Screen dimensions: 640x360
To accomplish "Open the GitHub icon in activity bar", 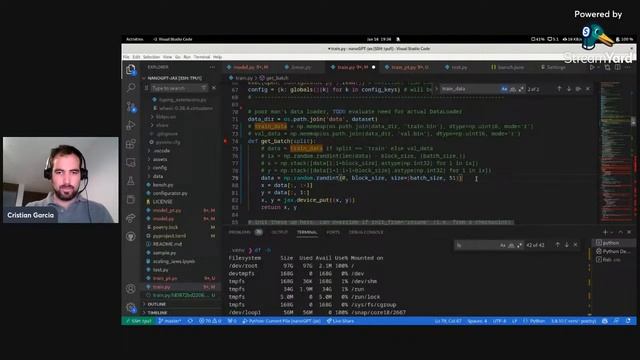I will [x=131, y=236].
